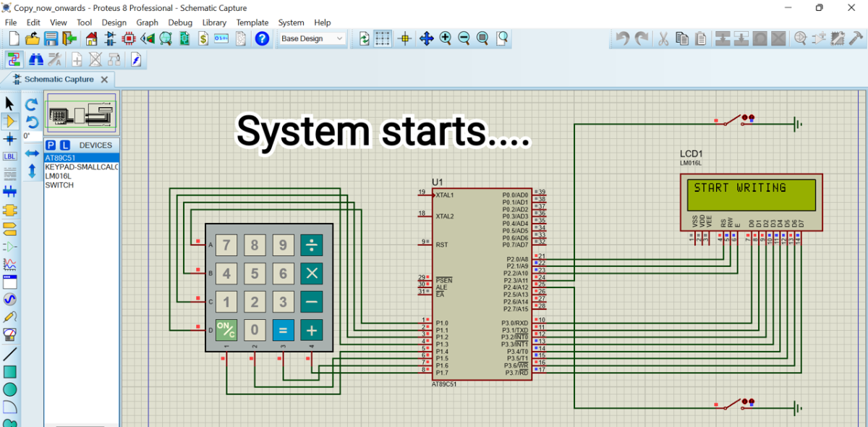
Task: Activate Terminals Mode tool
Action: (9, 229)
